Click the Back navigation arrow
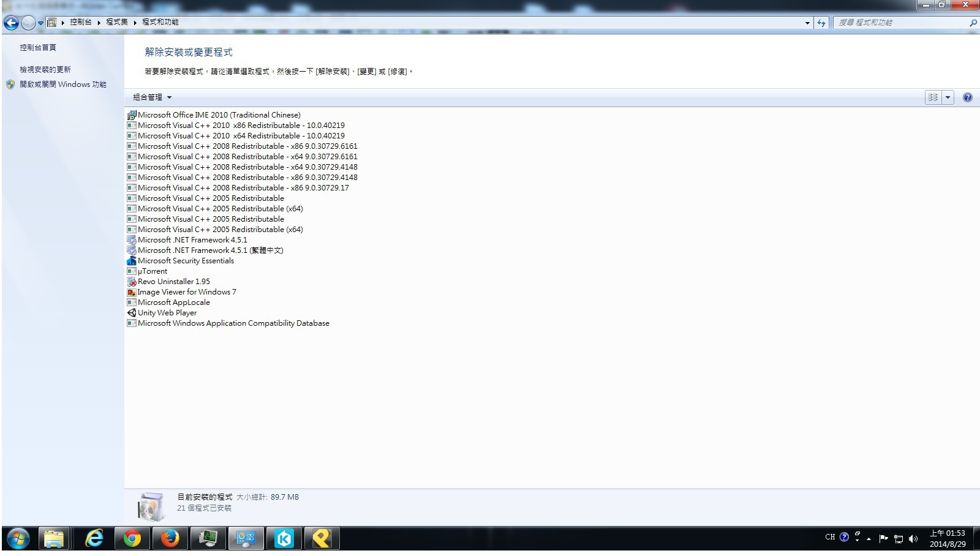The image size is (980, 556). (x=11, y=23)
